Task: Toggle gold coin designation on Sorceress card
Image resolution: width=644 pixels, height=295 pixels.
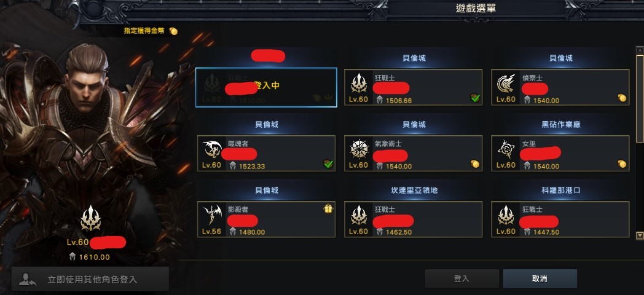Action: (x=622, y=164)
